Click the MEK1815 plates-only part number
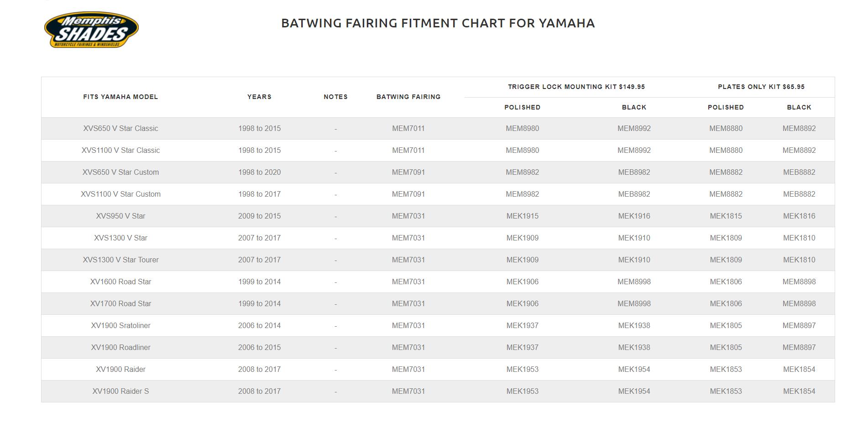 point(726,216)
